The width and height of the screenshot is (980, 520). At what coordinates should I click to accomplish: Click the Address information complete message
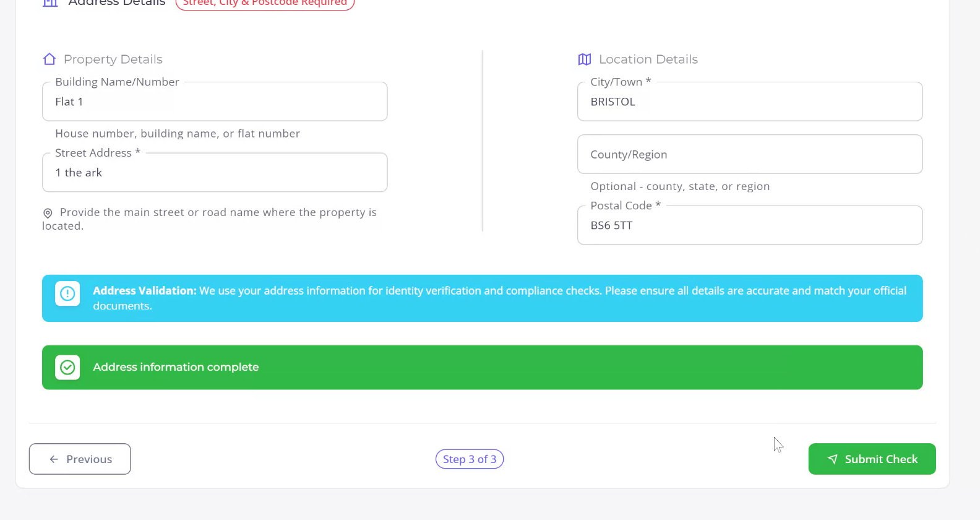tap(176, 367)
